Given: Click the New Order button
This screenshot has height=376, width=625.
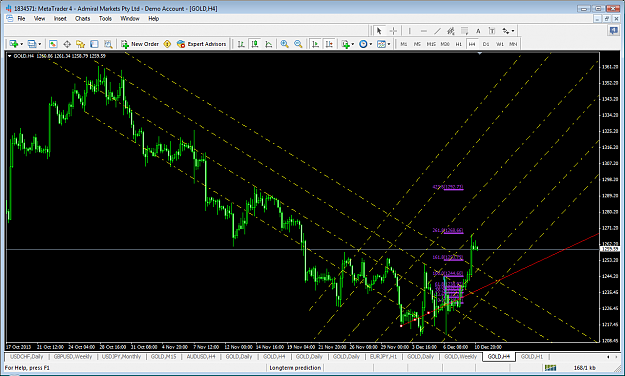Looking at the screenshot, I should 140,44.
